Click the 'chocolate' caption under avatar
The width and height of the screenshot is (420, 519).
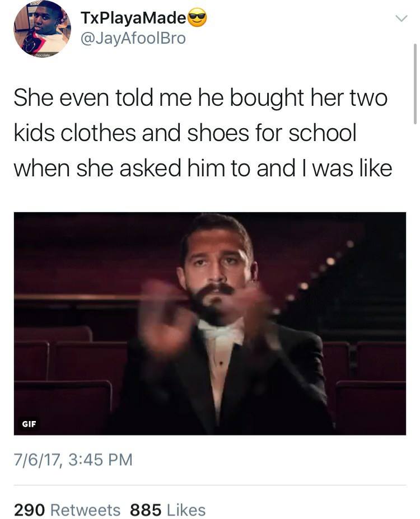pyautogui.click(x=41, y=55)
